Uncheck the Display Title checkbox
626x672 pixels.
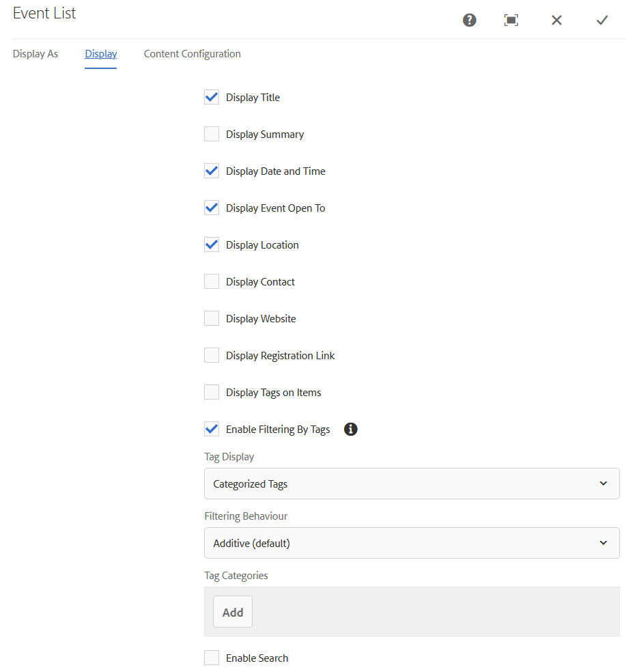(212, 97)
